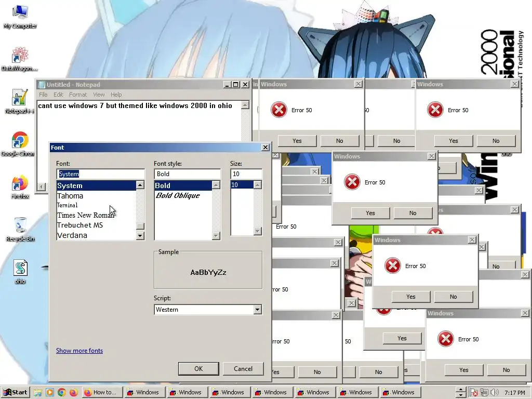532x399 pixels.
Task: Open Notepad's Help menu
Action: [116, 95]
